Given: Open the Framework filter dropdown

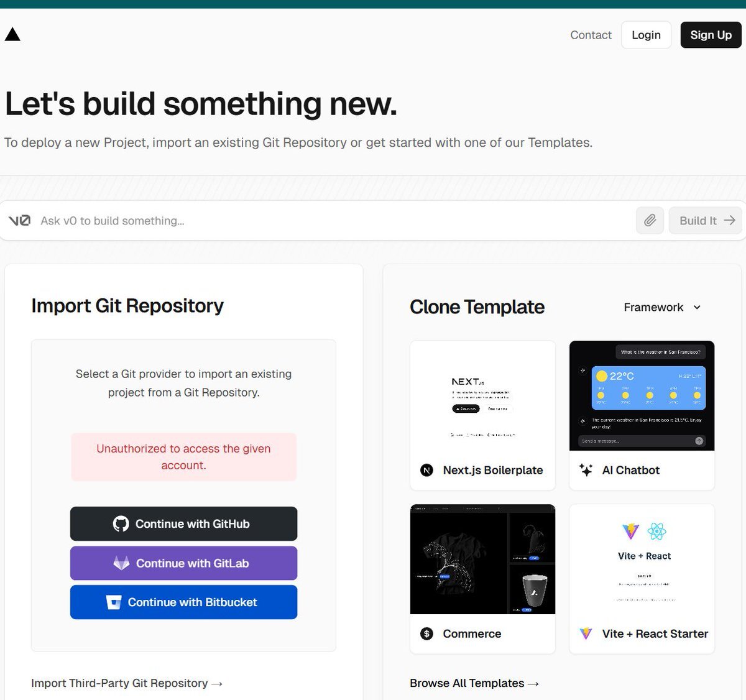Looking at the screenshot, I should click(662, 307).
